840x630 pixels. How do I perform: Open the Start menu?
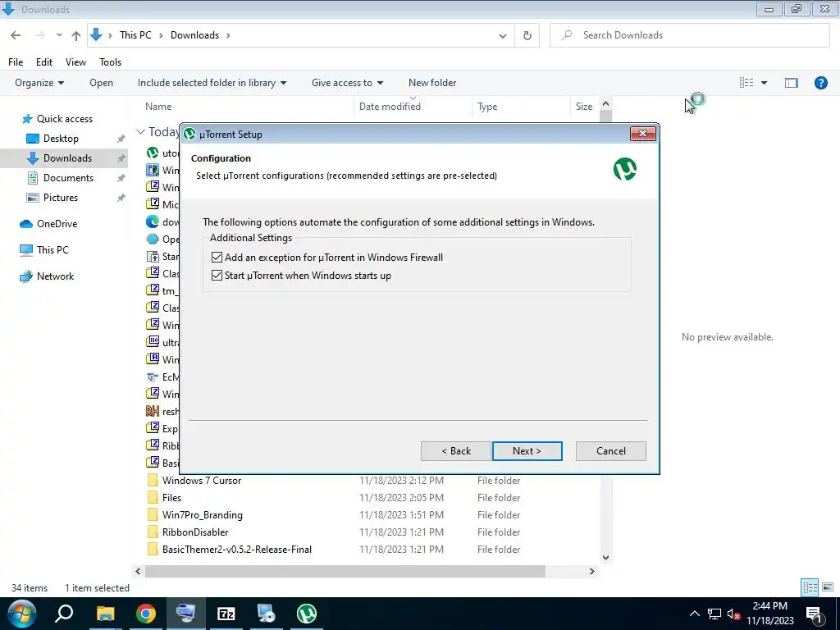21,614
